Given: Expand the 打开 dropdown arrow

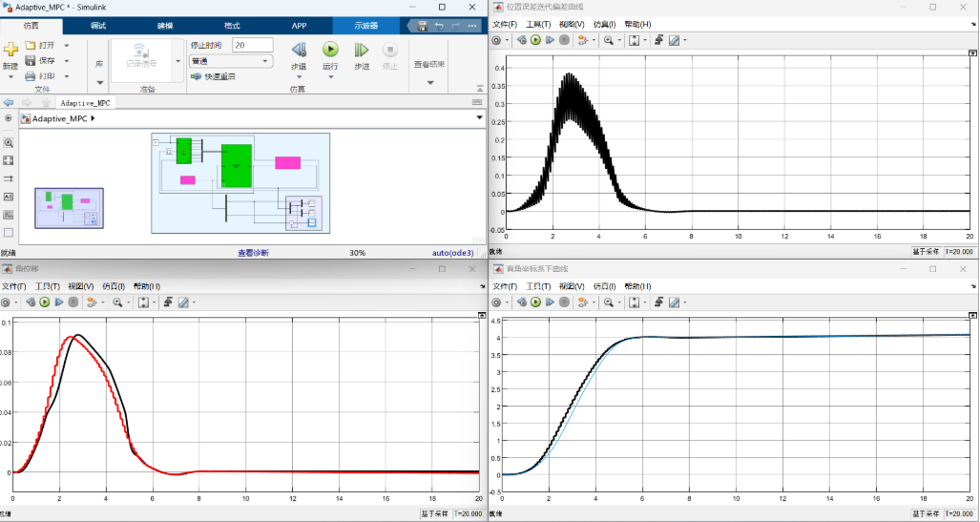Looking at the screenshot, I should (66, 46).
